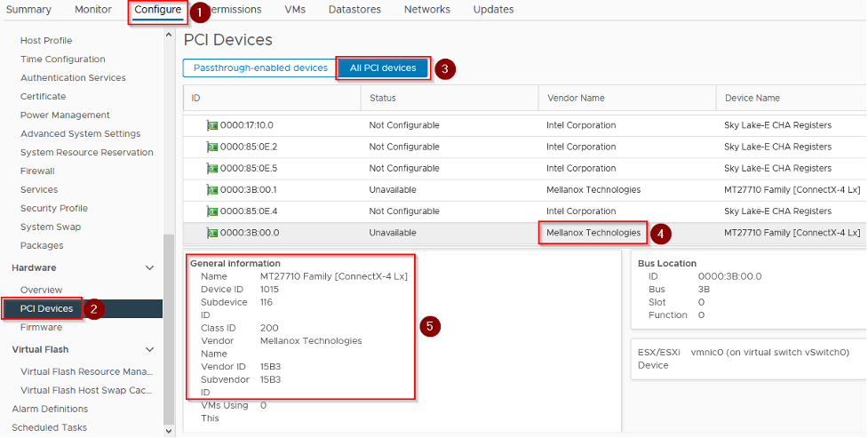Viewport: 868px width, 438px height.
Task: Select the All PCI devices button
Action: 383,68
